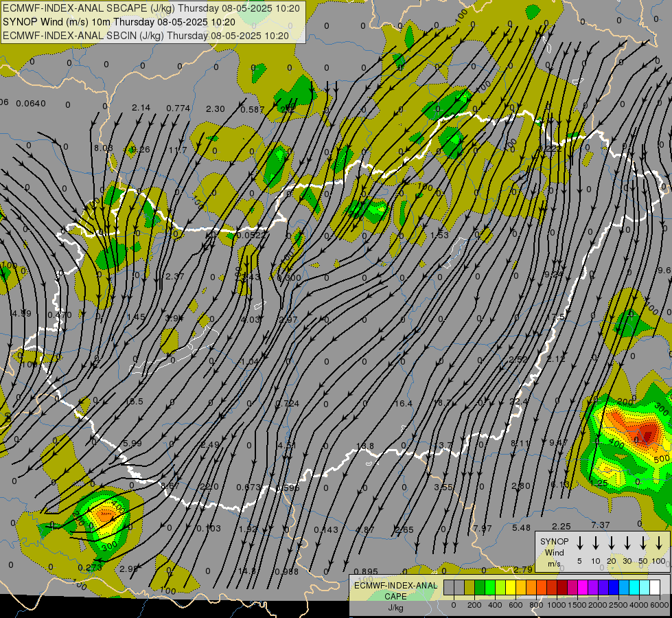Click the value 4.87 on the map

coord(364,530)
